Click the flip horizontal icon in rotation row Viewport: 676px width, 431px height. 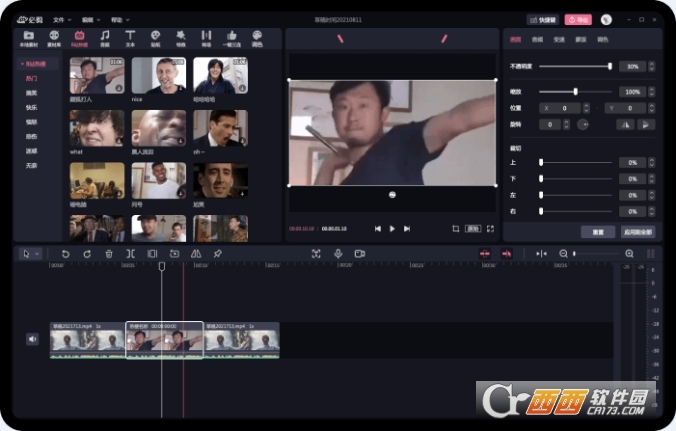(625, 124)
